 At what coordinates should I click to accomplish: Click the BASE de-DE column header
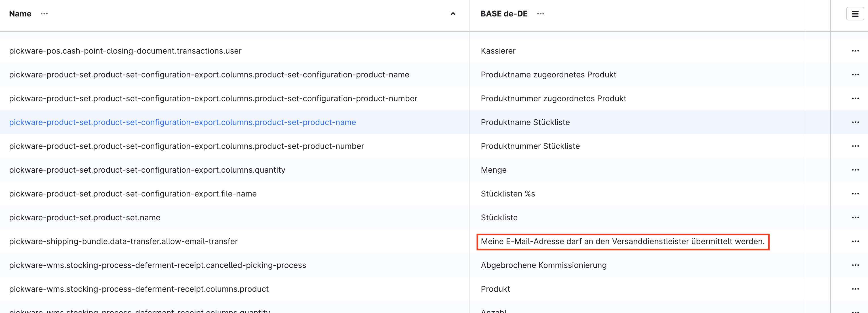(504, 14)
